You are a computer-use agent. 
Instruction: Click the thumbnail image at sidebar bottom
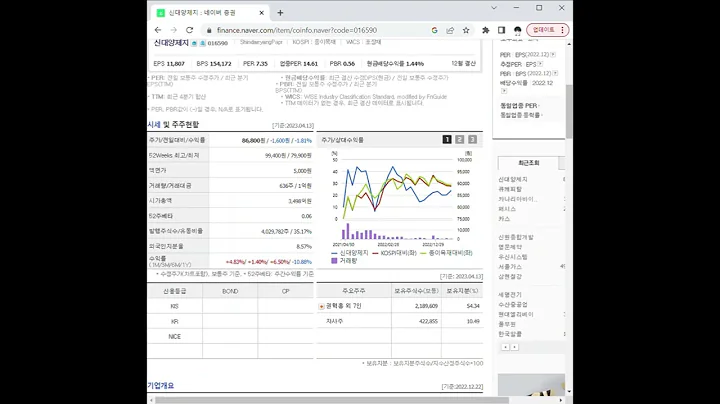(531, 385)
